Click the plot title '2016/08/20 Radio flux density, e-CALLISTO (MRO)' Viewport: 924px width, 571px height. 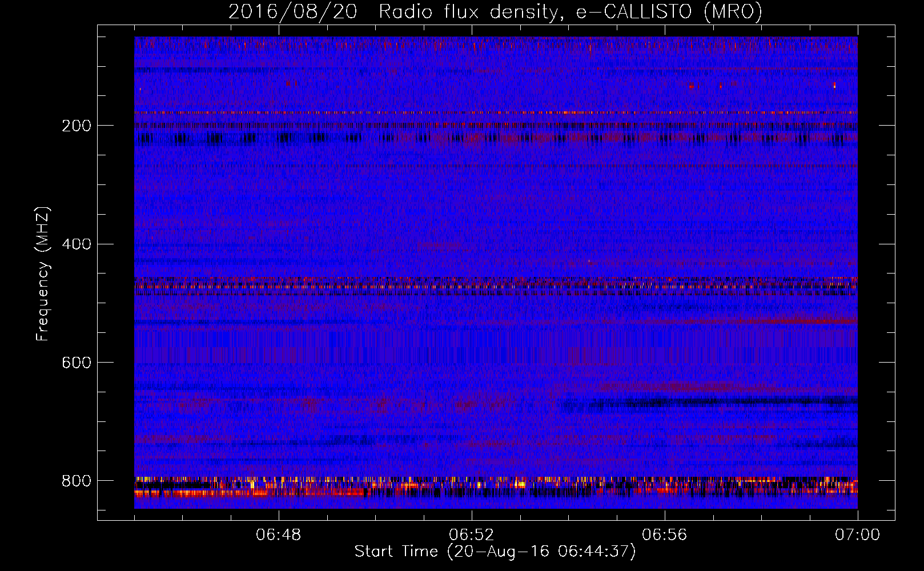point(495,11)
